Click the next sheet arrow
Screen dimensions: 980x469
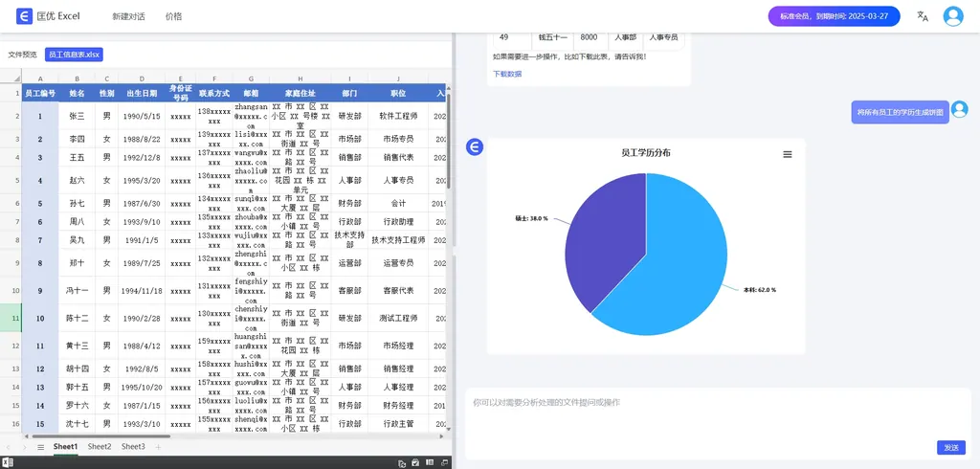(24, 447)
